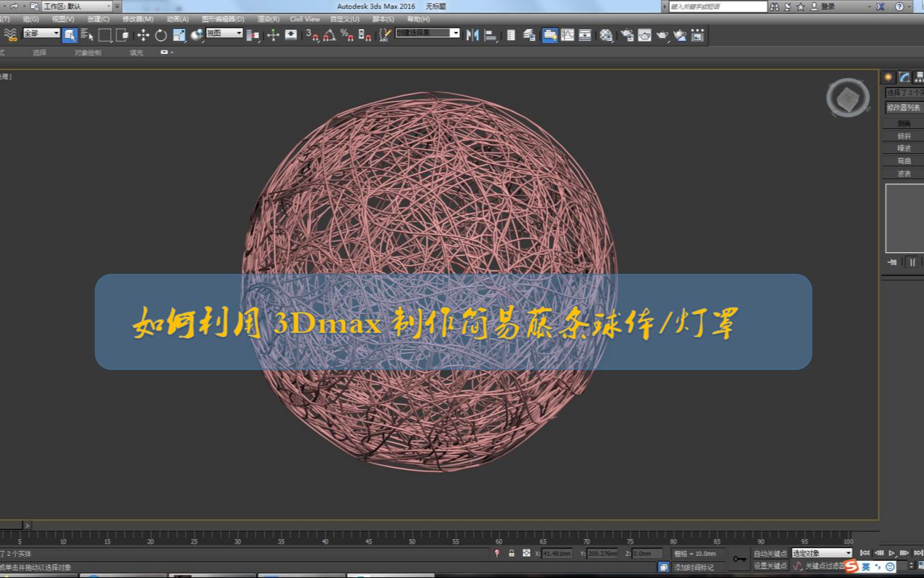924x578 pixels.
Task: Click the Play Animation button
Action: click(891, 553)
